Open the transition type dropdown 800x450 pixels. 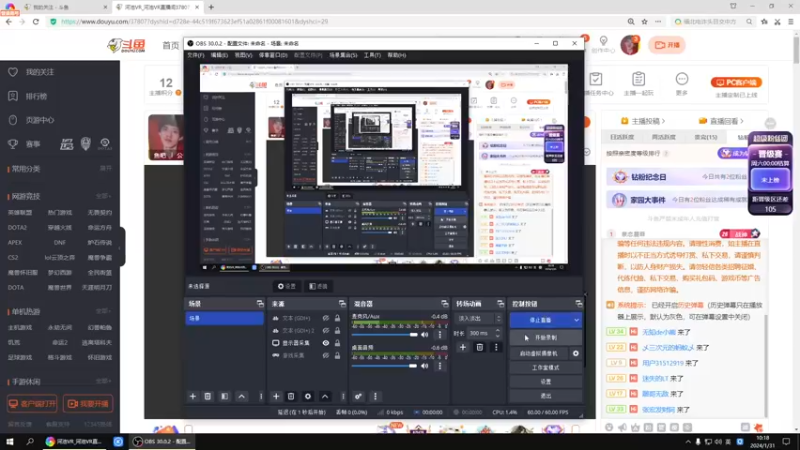point(478,318)
